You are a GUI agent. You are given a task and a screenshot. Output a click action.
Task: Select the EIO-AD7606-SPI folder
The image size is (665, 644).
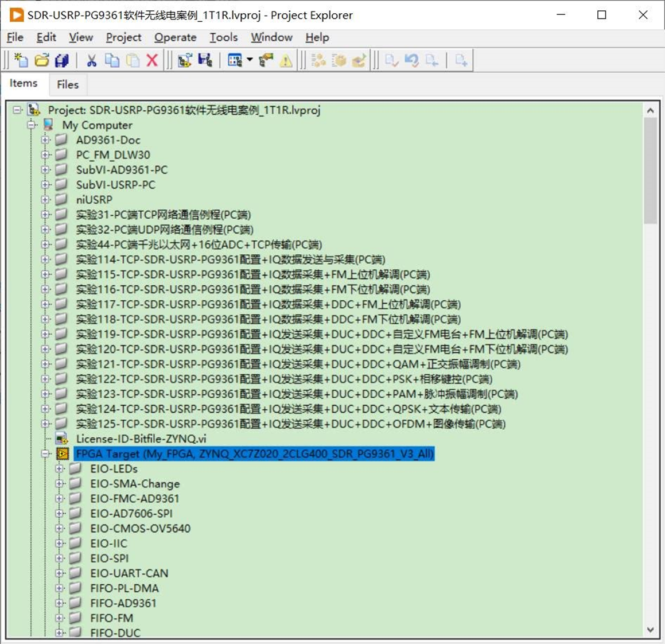131,513
